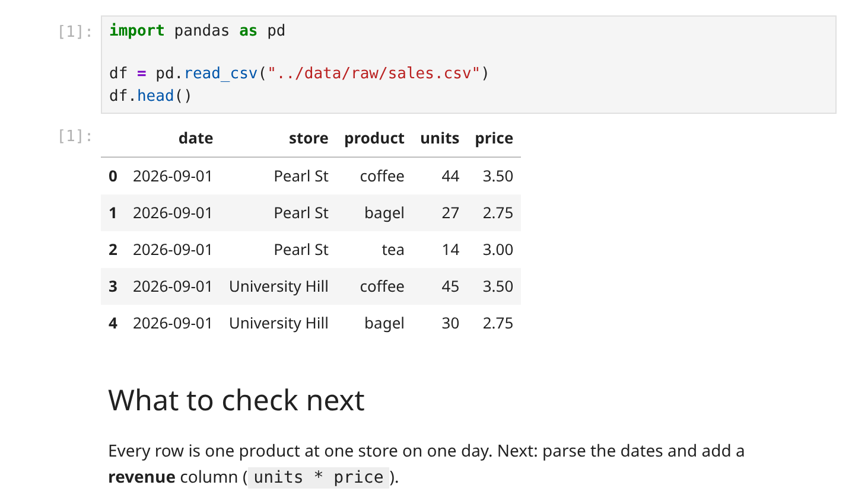Viewport: 852px width, 504px height.
Task: Click the read_csv method name in code
Action: (x=221, y=74)
